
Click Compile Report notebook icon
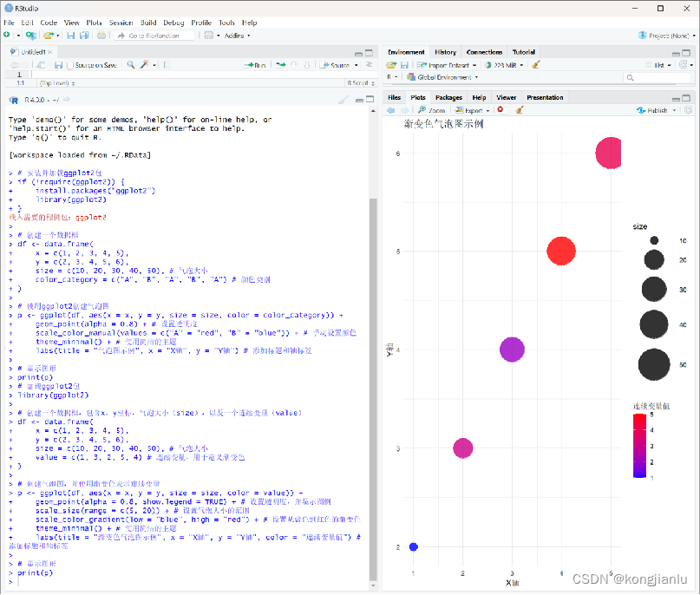pos(167,65)
